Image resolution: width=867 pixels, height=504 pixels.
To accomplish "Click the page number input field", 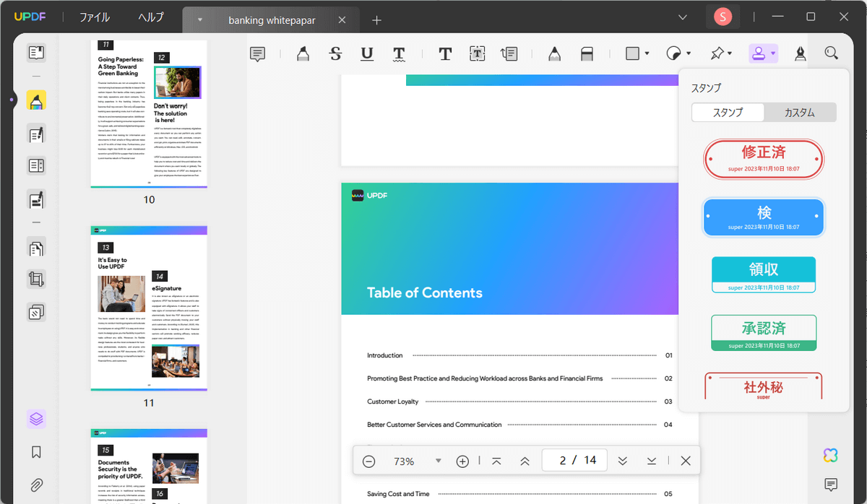I will [574, 461].
